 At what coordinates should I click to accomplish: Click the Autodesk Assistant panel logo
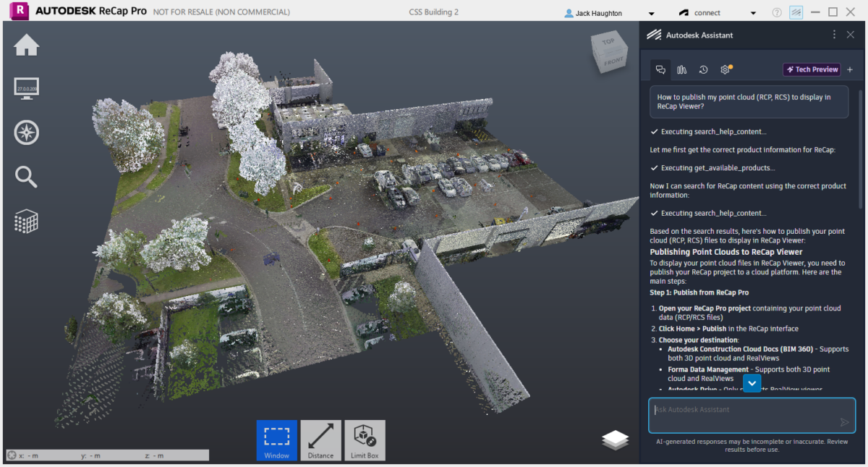click(654, 35)
